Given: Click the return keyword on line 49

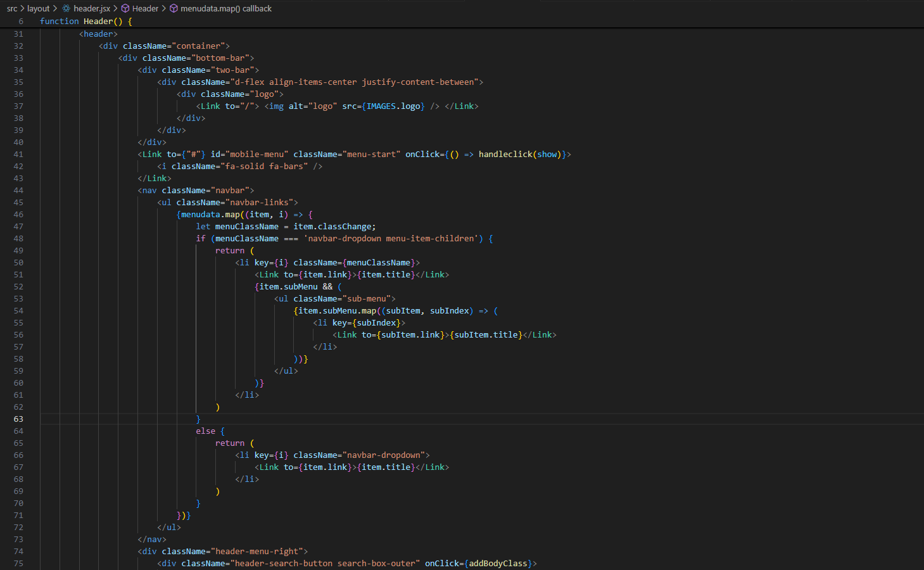Looking at the screenshot, I should [230, 250].
